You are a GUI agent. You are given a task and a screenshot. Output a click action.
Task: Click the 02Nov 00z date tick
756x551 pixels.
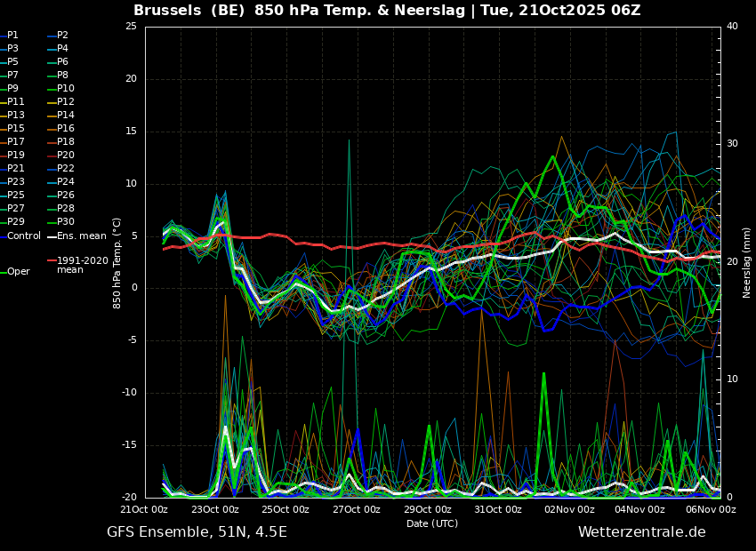569,509
